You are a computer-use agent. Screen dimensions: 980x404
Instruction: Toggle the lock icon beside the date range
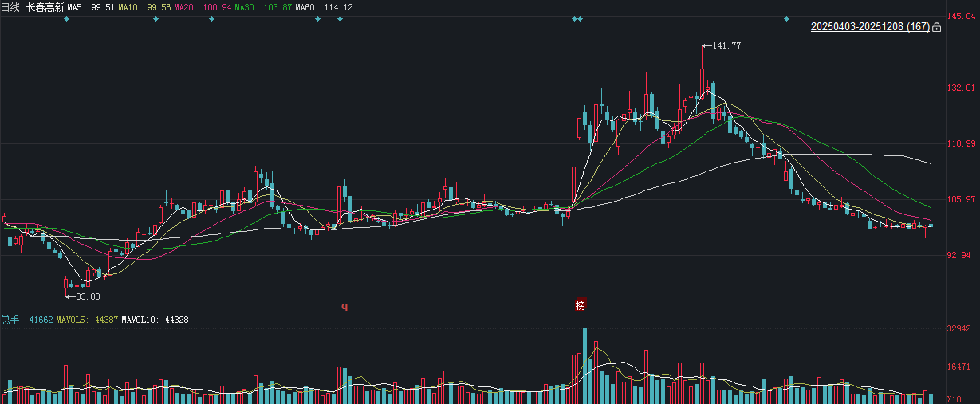[936, 27]
